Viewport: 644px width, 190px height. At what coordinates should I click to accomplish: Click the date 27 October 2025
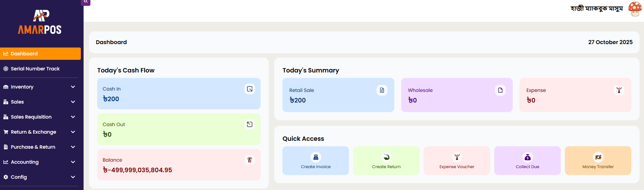tap(610, 42)
